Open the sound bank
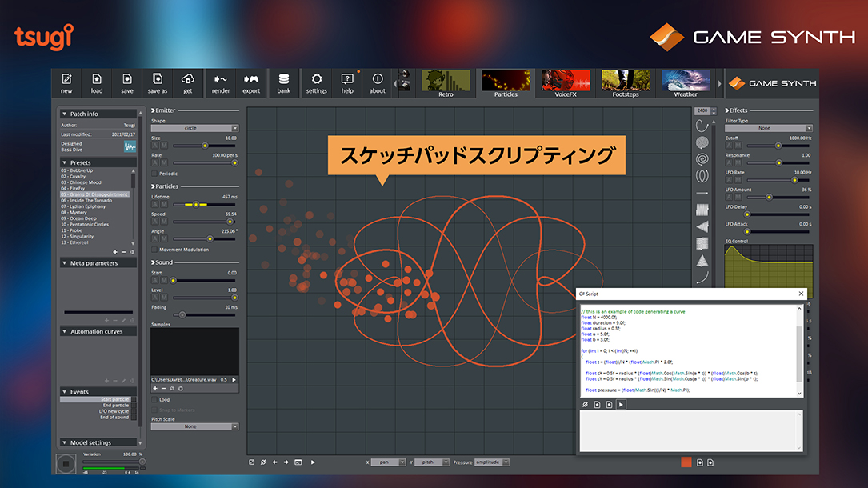 [284, 82]
